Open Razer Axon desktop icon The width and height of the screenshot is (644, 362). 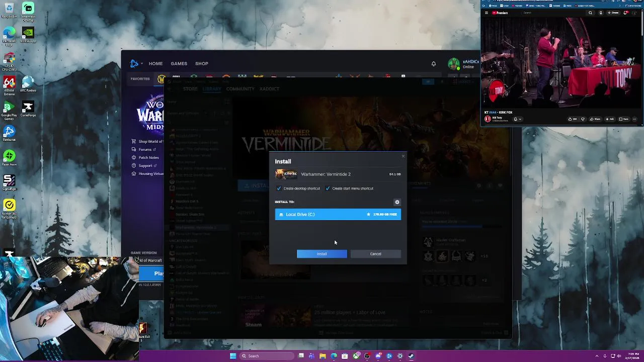tap(9, 158)
